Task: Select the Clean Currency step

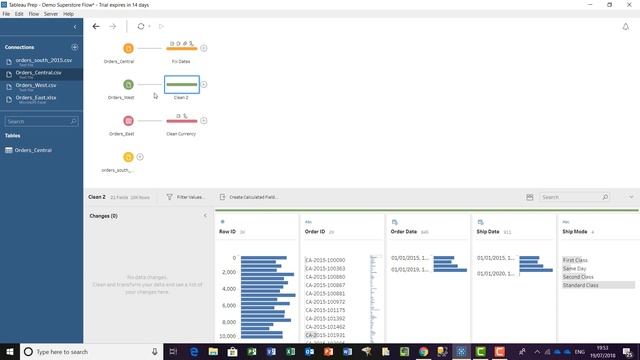Action: coord(182,120)
